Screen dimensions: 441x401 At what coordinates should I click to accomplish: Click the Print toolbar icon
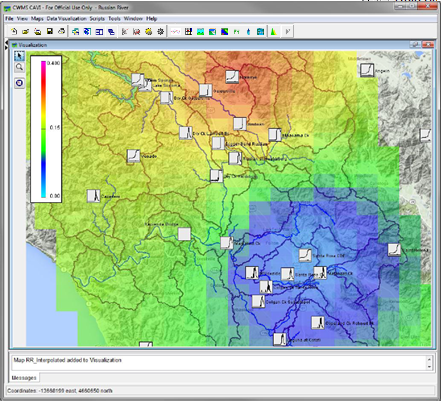coord(61,32)
